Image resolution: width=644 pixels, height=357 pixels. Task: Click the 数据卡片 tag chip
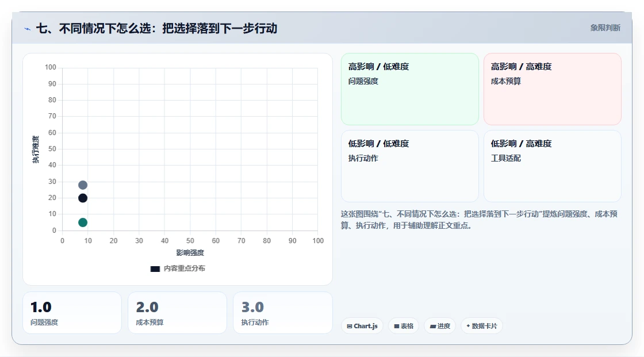pyautogui.click(x=481, y=326)
